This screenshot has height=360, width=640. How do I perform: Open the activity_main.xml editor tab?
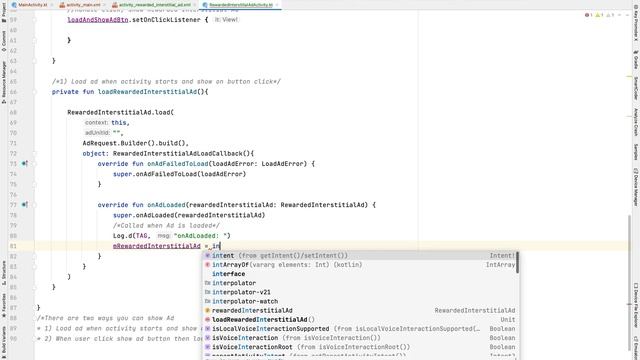pos(83,5)
